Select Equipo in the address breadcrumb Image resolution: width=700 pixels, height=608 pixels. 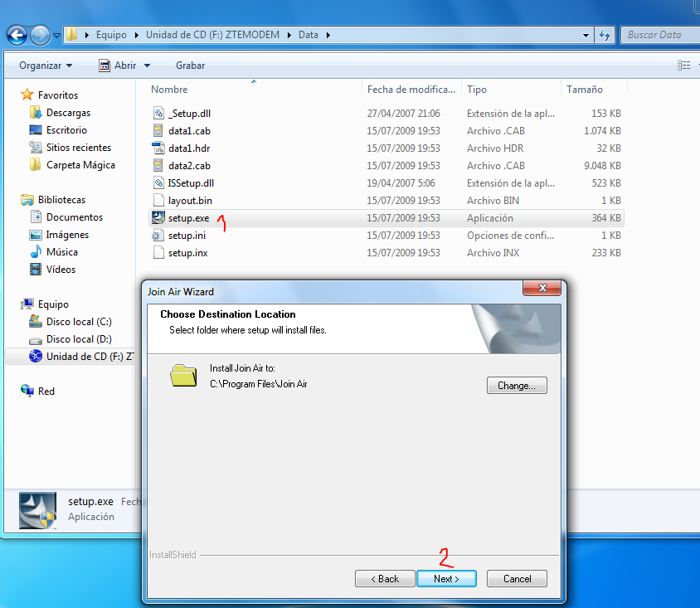[111, 35]
